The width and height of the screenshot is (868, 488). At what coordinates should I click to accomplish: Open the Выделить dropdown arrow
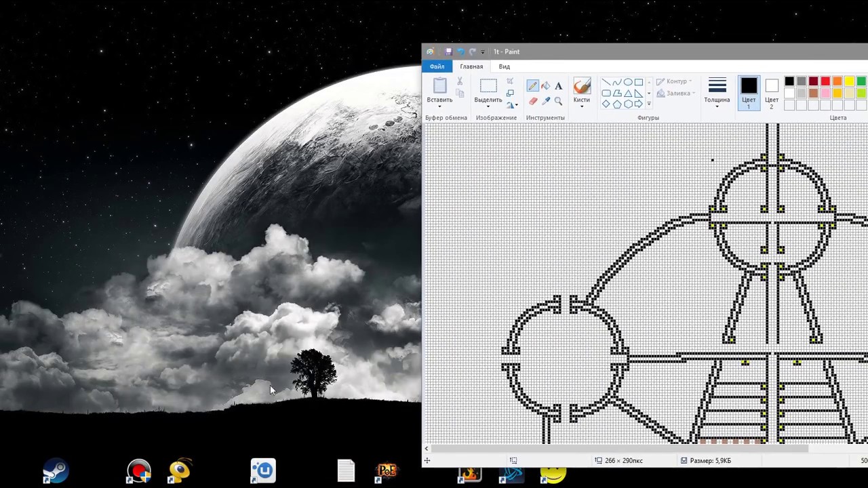[488, 106]
